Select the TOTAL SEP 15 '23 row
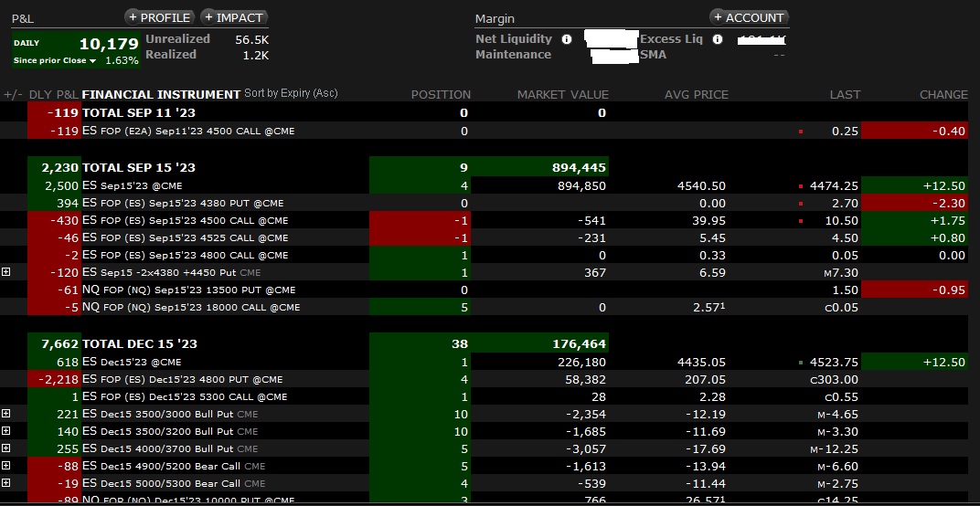 (484, 167)
